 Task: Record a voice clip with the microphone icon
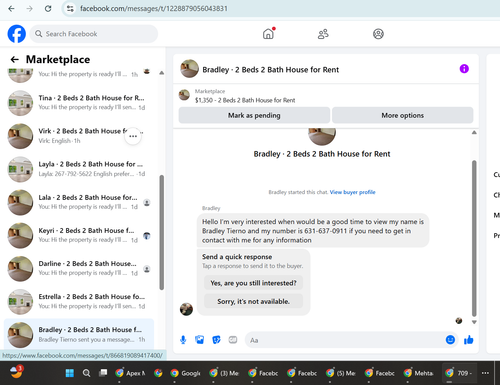[x=183, y=340]
